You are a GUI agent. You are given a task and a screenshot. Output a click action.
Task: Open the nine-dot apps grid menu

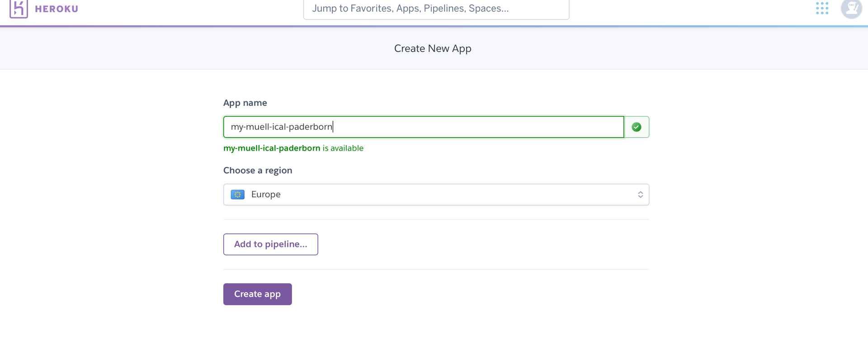tap(822, 8)
